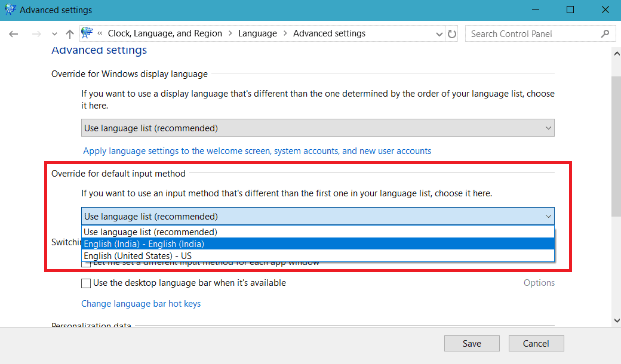The height and width of the screenshot is (364, 621).
Task: Click the back navigation arrow
Action: [13, 33]
